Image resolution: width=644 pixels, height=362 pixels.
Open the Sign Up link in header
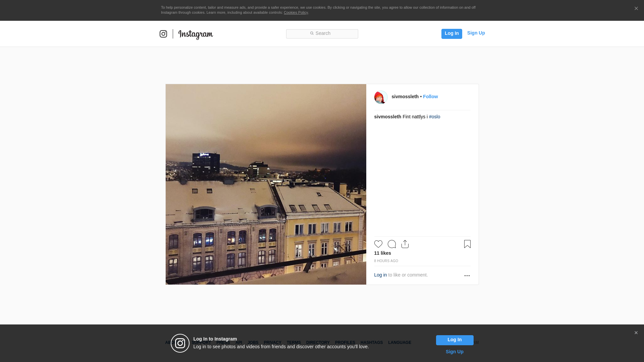coord(476,33)
